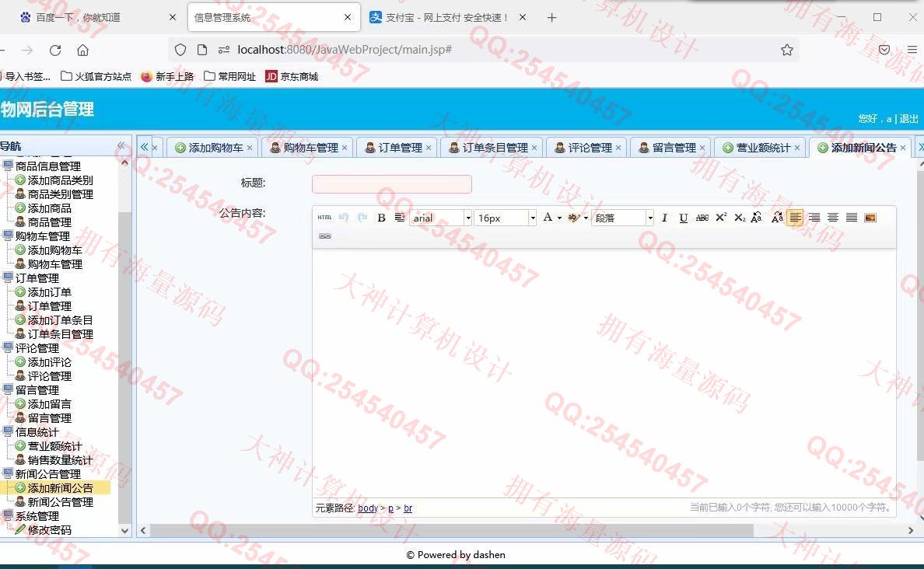The image size is (924, 569).
Task: Click the p link in element path
Action: [x=390, y=508]
